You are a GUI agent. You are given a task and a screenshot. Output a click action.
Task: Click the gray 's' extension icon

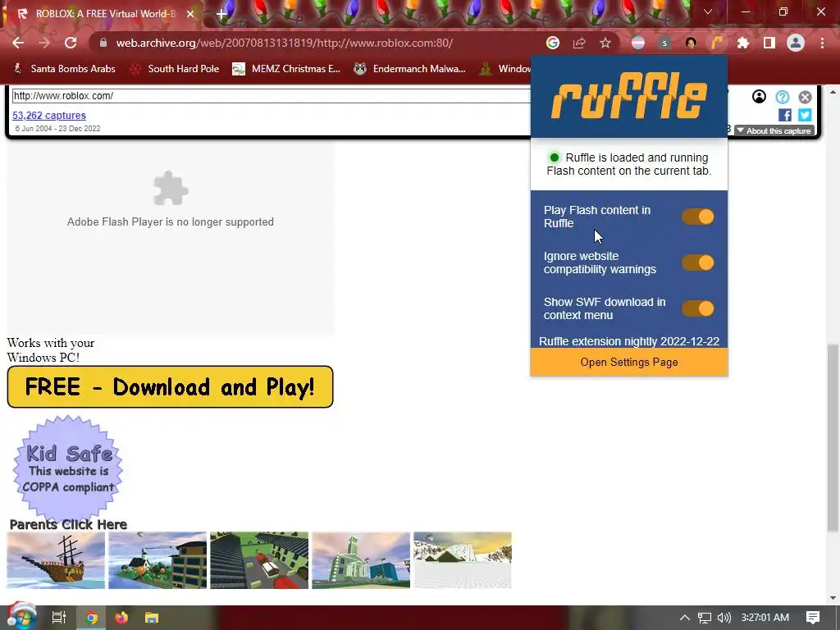coord(664,43)
